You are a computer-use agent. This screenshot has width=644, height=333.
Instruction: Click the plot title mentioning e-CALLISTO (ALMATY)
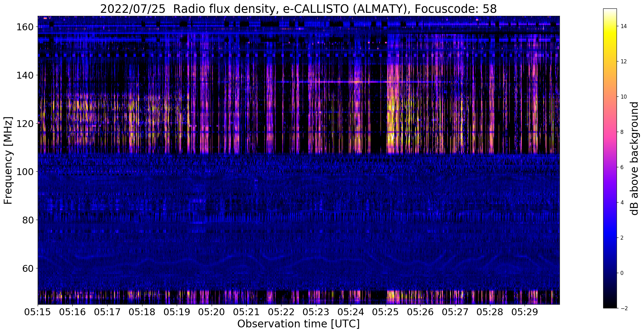coord(298,9)
